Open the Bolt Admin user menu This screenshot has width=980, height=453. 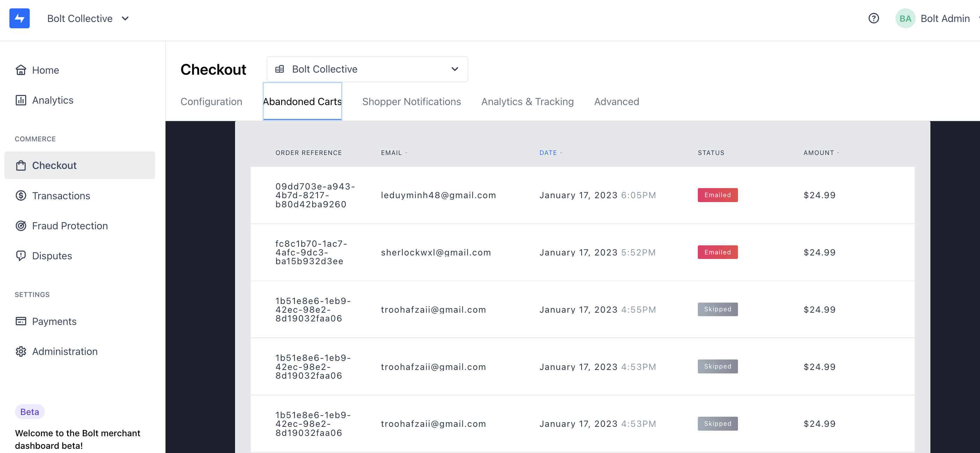945,18
